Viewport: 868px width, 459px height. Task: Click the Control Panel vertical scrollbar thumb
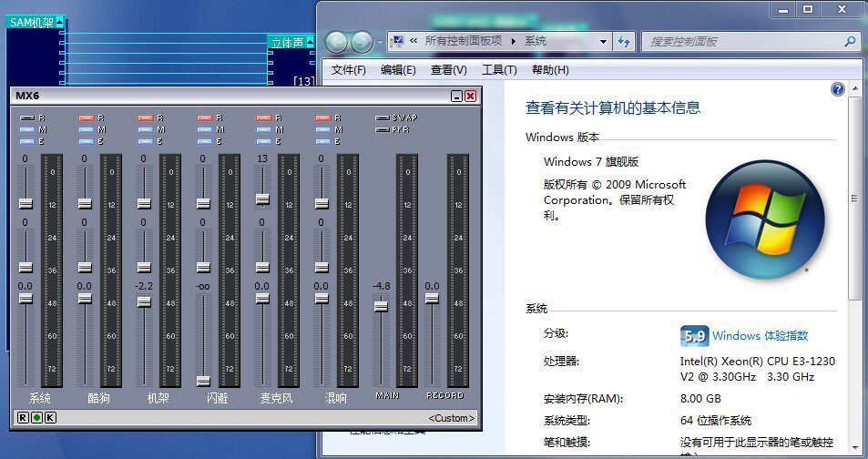[854, 198]
